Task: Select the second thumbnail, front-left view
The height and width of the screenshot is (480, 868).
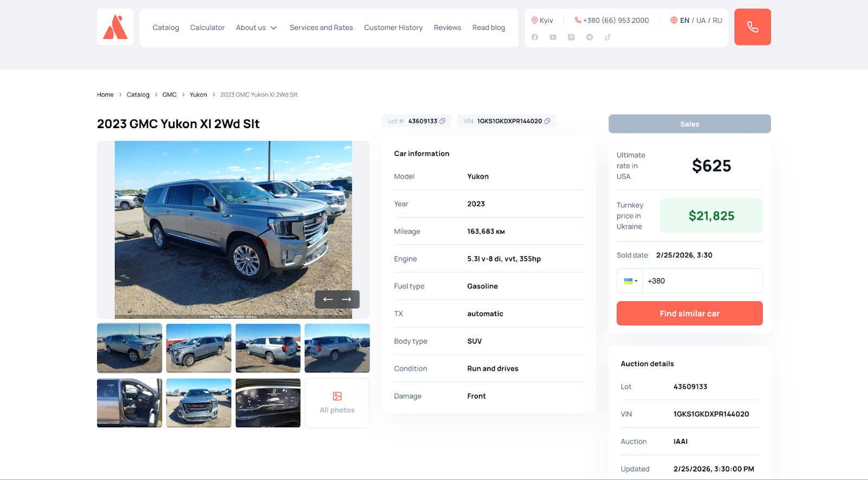Action: coord(199,348)
